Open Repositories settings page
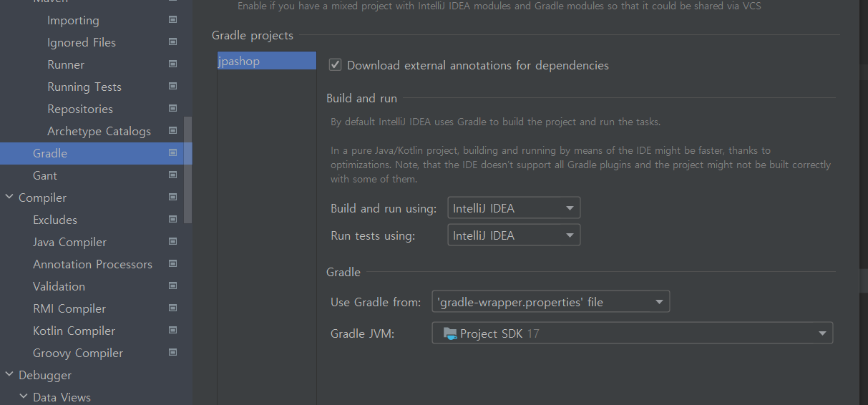The height and width of the screenshot is (405, 868). point(80,109)
